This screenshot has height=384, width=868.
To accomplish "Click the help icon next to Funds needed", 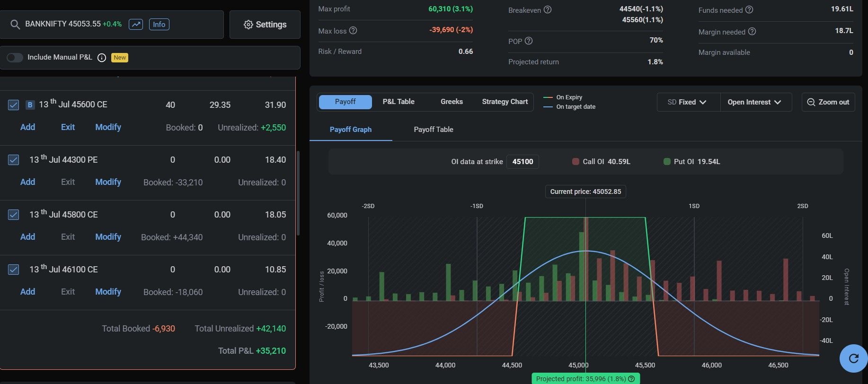I will [749, 9].
